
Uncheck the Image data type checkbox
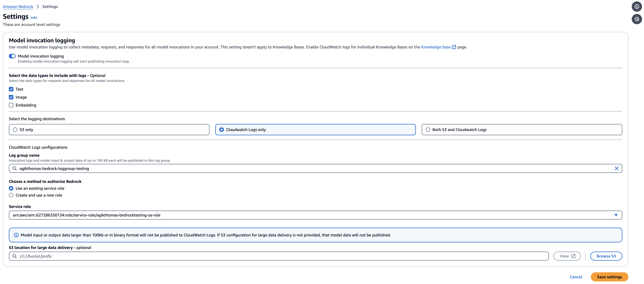point(11,97)
